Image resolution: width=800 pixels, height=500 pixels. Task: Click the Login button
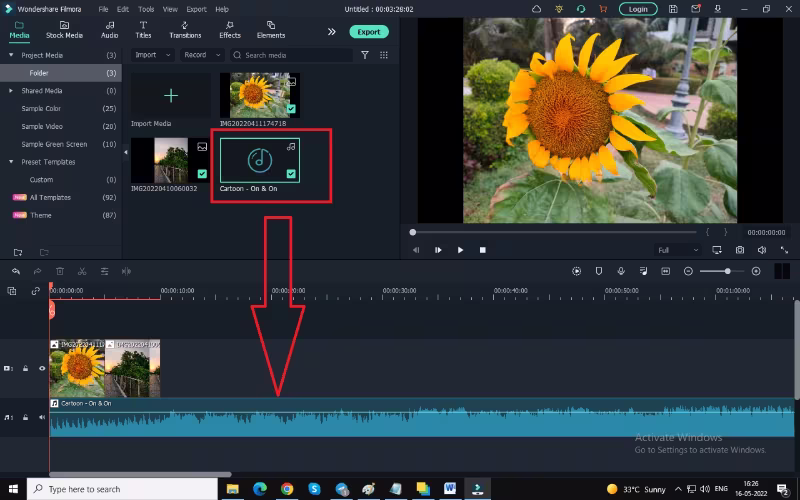[638, 9]
